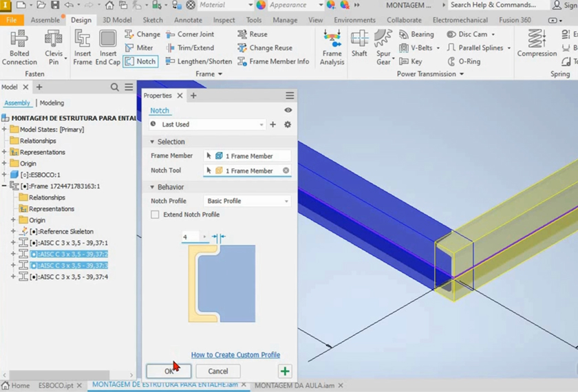Select the Spur Gear tool
Image resolution: width=578 pixels, height=392 pixels.
[384, 47]
